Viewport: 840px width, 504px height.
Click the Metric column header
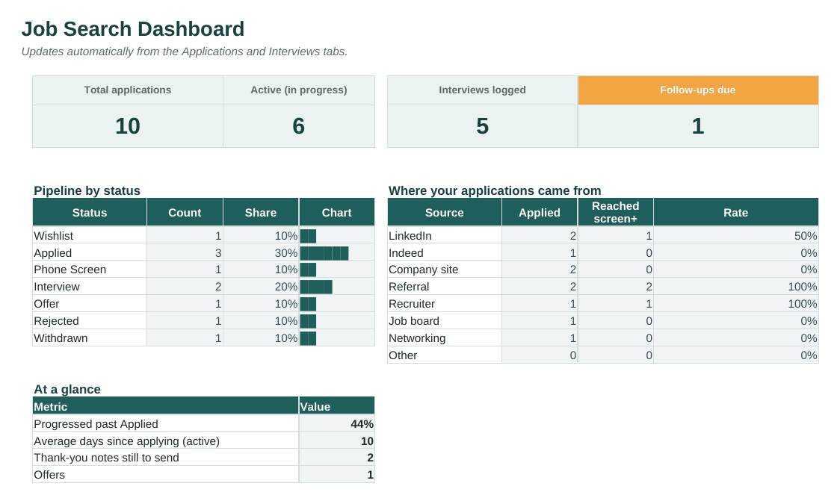166,406
